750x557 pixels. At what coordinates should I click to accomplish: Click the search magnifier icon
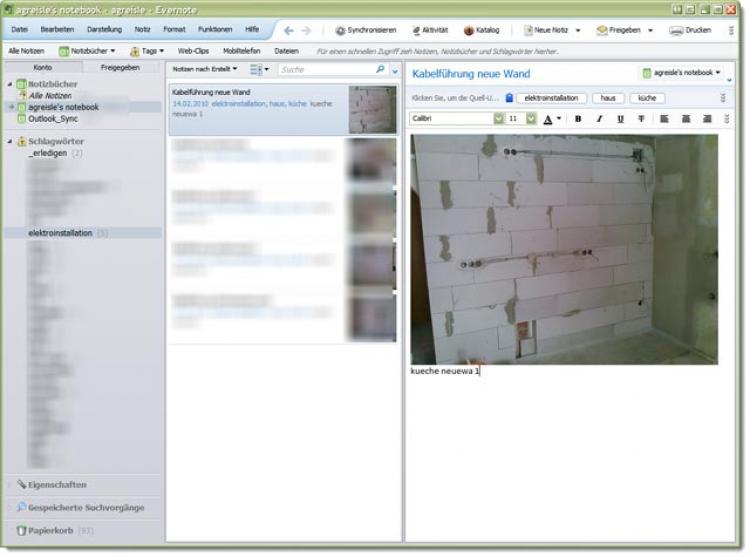click(x=380, y=70)
